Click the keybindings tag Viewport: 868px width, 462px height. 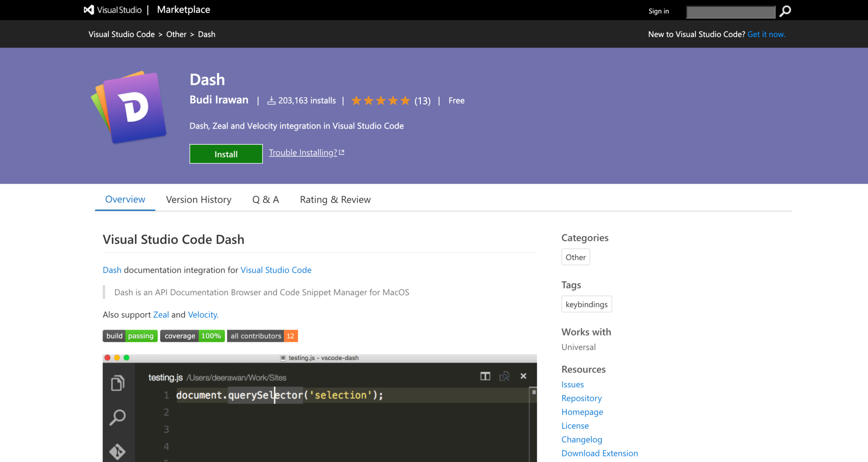[586, 304]
